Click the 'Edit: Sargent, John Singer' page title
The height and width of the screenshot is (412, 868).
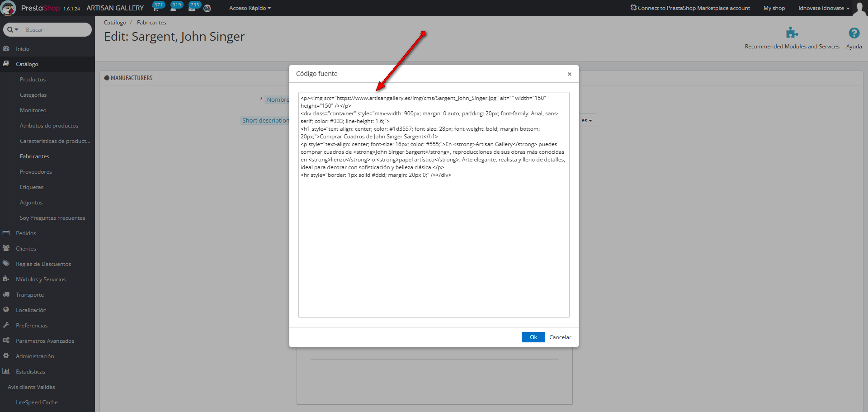pyautogui.click(x=175, y=37)
